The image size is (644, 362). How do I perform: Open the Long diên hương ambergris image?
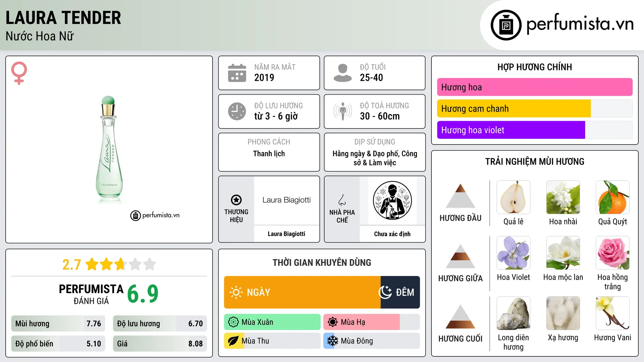pyautogui.click(x=514, y=313)
